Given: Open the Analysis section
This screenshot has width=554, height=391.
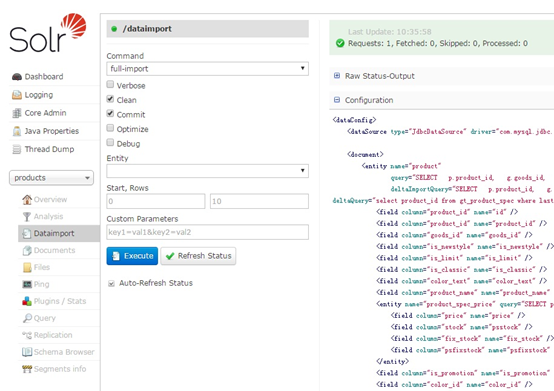Looking at the screenshot, I should coord(48,217).
